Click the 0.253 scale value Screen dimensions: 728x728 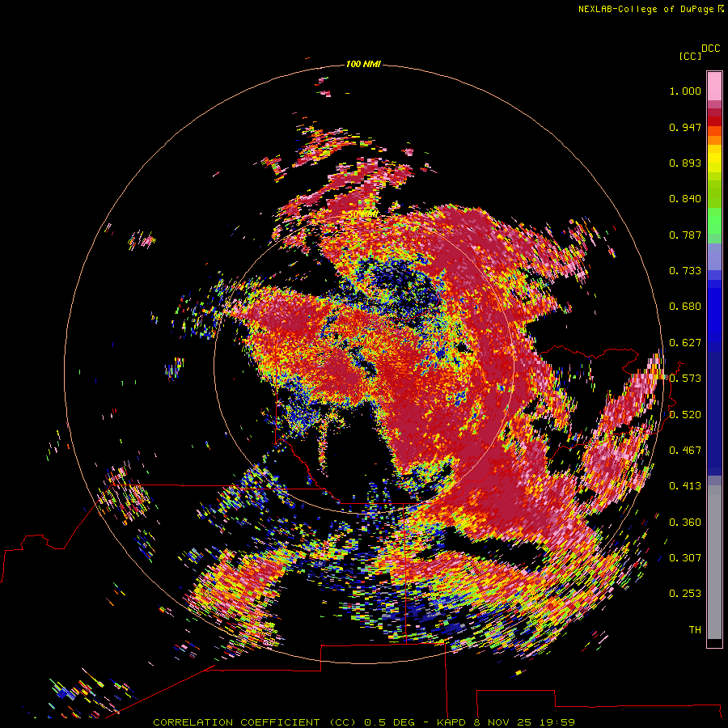click(685, 594)
